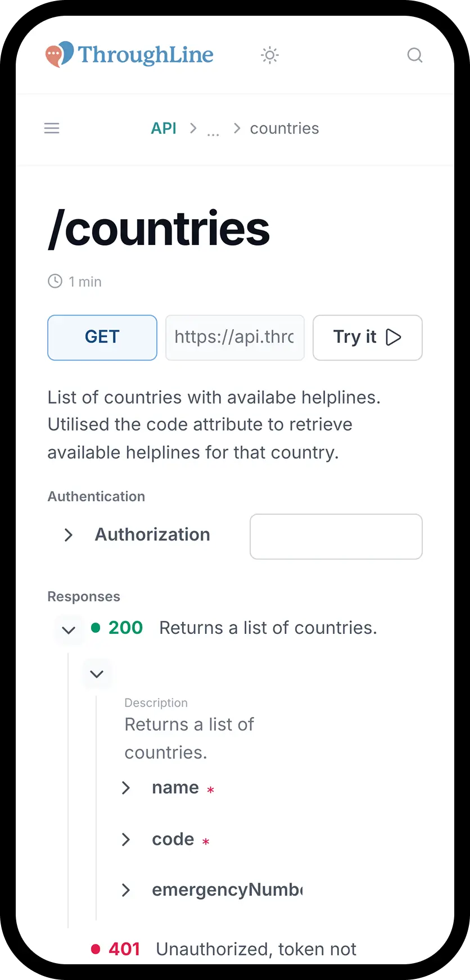Click the ThroughLine logo
Image resolution: width=470 pixels, height=980 pixels.
[129, 54]
